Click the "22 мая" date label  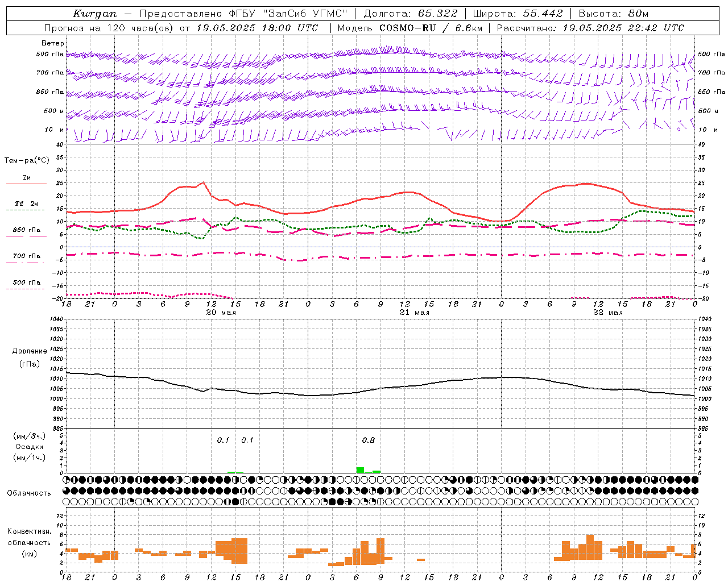point(608,313)
